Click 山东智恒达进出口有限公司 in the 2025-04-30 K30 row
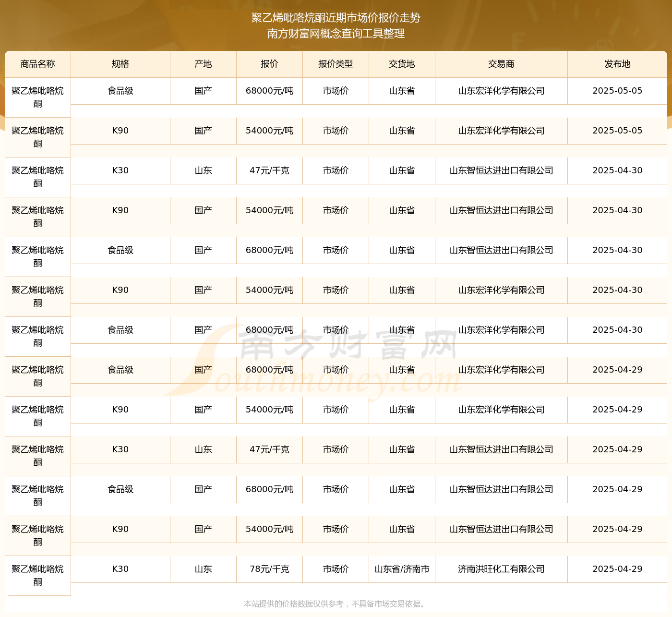 click(x=501, y=170)
